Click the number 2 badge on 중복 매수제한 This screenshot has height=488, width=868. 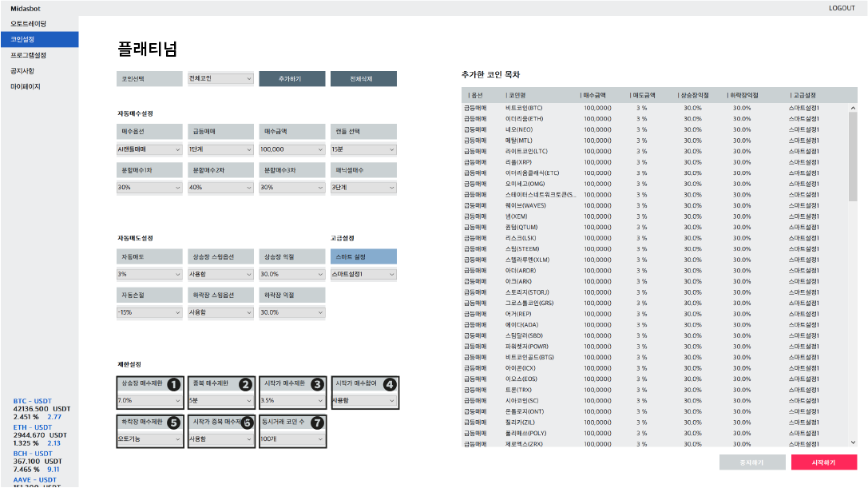245,384
